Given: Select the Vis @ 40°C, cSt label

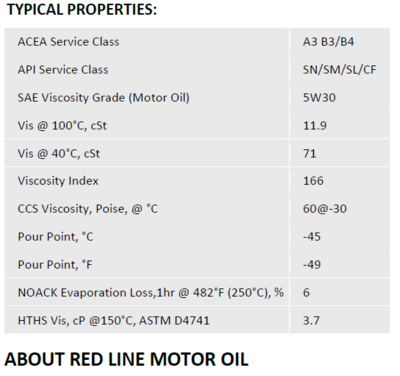Looking at the screenshot, I should tap(59, 154).
